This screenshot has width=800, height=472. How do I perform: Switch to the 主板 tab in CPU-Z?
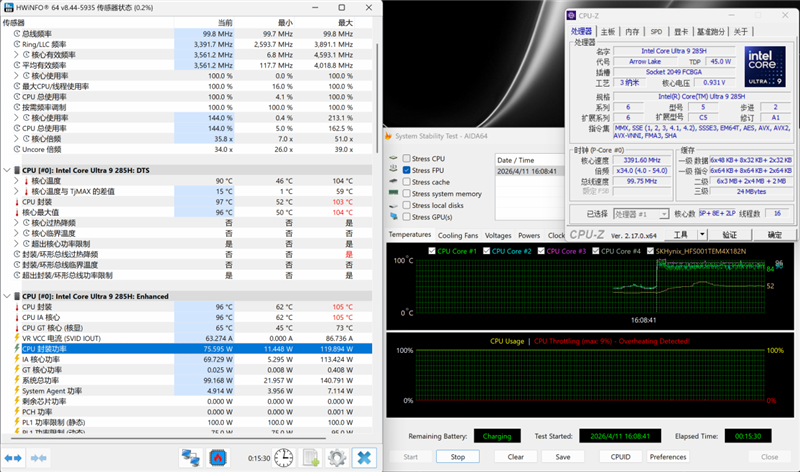(x=608, y=32)
